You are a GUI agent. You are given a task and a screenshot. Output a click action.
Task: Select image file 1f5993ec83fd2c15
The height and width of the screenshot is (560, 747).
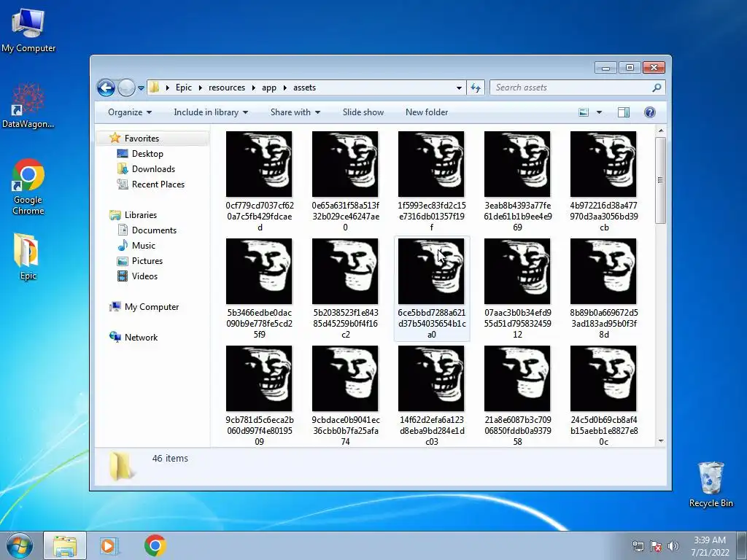click(431, 182)
